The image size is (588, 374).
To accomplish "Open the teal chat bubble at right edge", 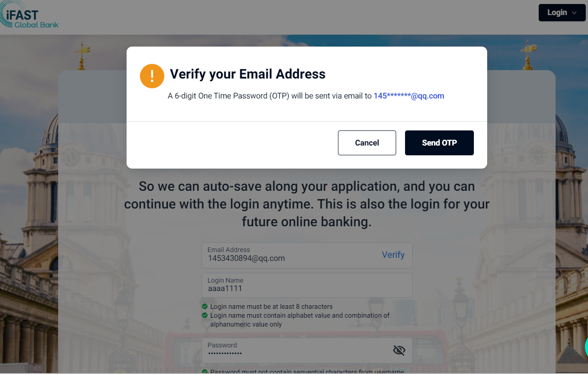I will pos(586,347).
